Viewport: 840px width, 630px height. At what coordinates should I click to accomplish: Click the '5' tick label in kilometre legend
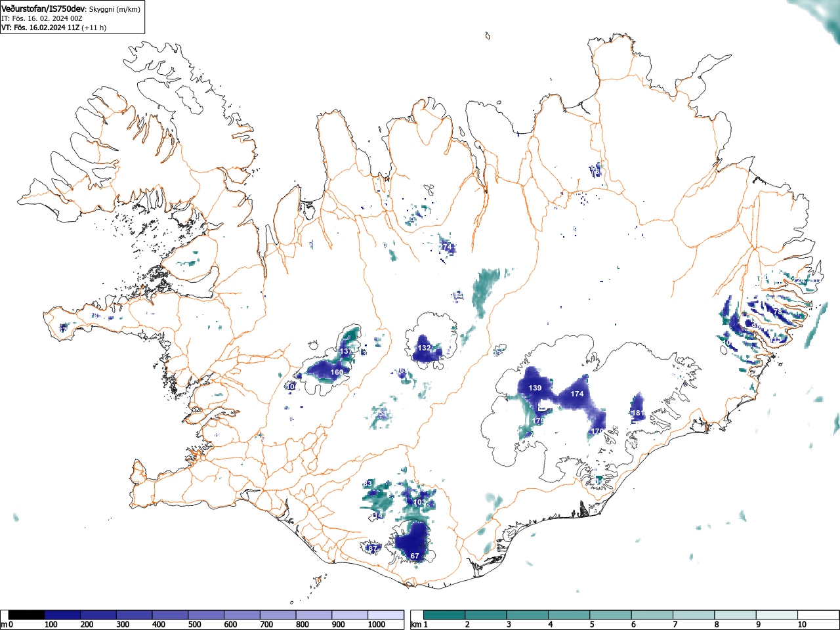(592, 625)
